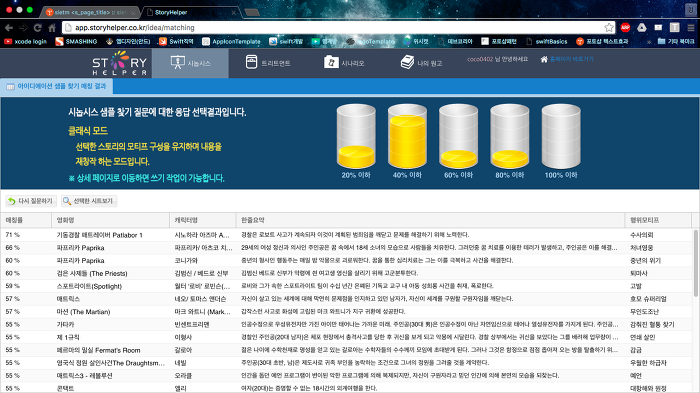This screenshot has height=393, width=700.
Task: Click the browser home icon
Action: [x=52, y=28]
